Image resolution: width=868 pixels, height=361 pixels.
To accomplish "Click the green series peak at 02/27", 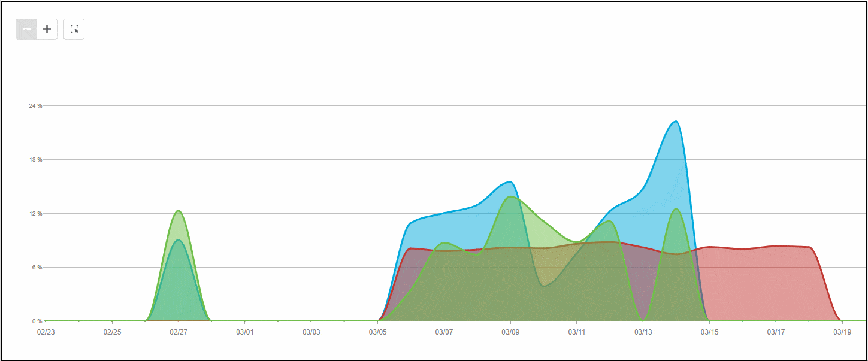I will (x=178, y=211).
